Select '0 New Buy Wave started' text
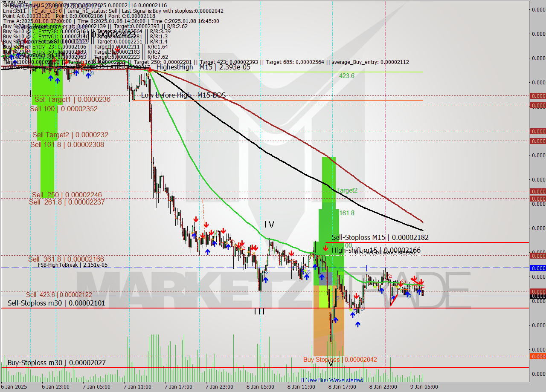Viewport: 546px width, 392px height. pyautogui.click(x=332, y=380)
